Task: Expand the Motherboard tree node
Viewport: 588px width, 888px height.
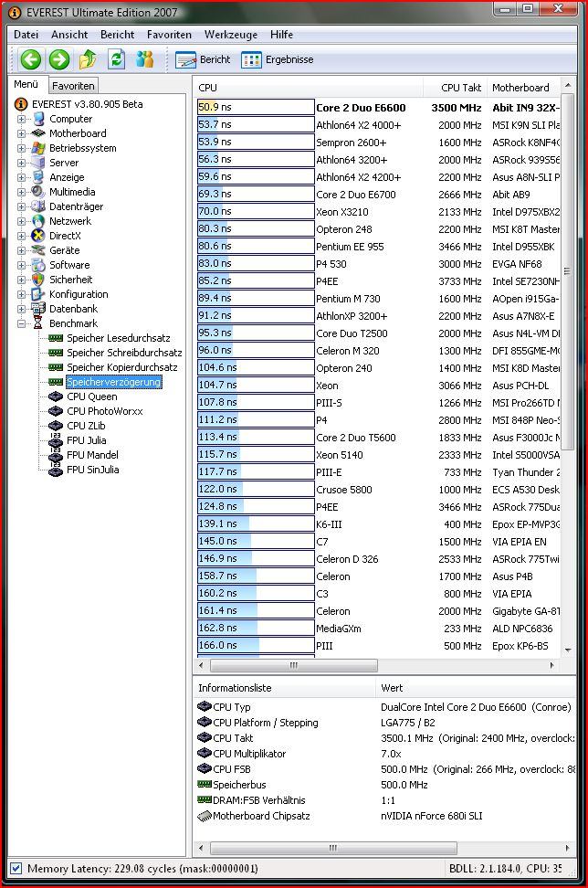Action: pyautogui.click(x=22, y=133)
